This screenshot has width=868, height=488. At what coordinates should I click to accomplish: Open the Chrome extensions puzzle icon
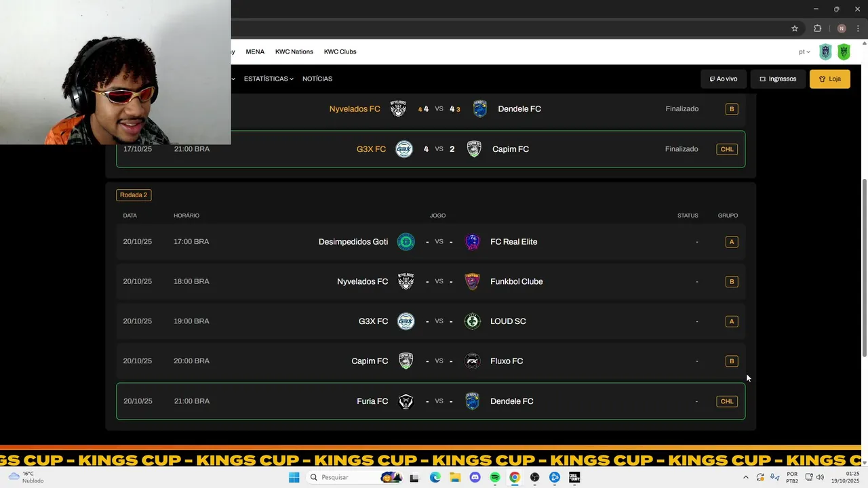tap(817, 28)
